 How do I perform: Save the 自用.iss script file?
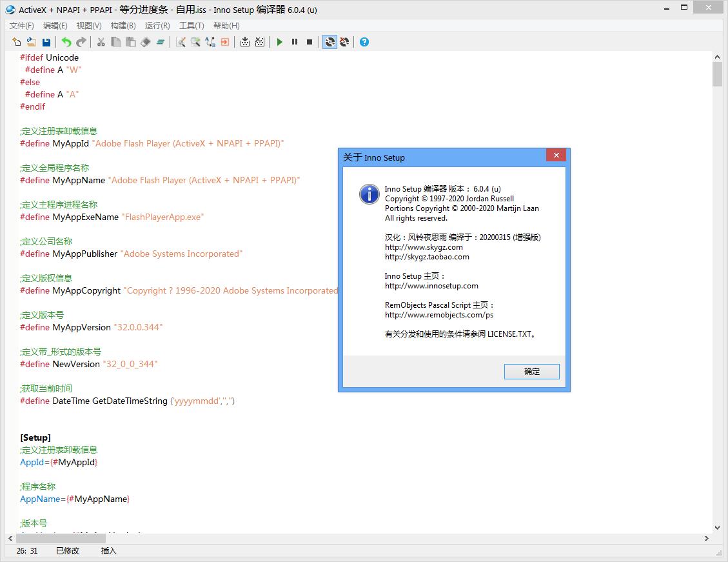46,42
